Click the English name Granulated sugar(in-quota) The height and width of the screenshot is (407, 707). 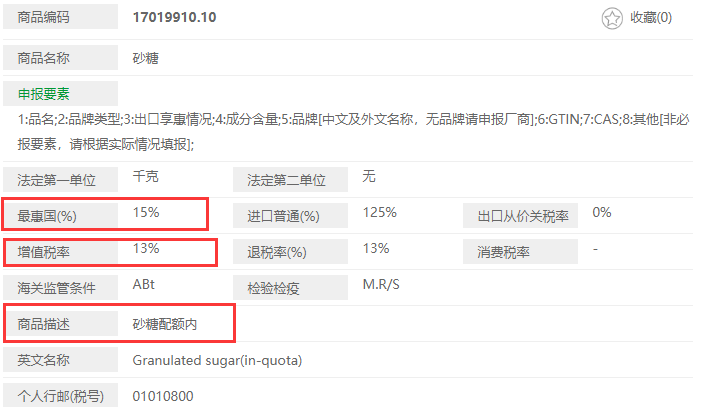coord(217,359)
